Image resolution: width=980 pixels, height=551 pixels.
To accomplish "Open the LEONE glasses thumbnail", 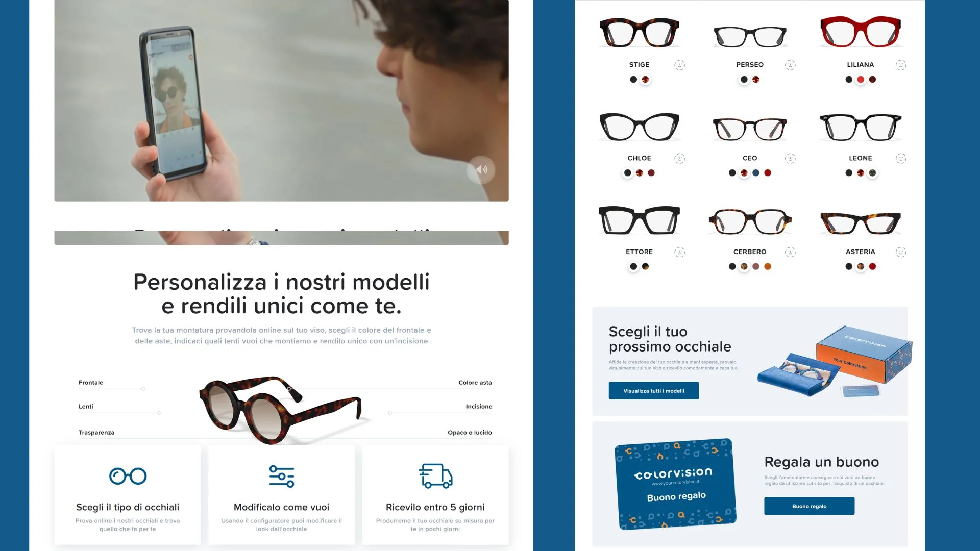I will coord(861,127).
